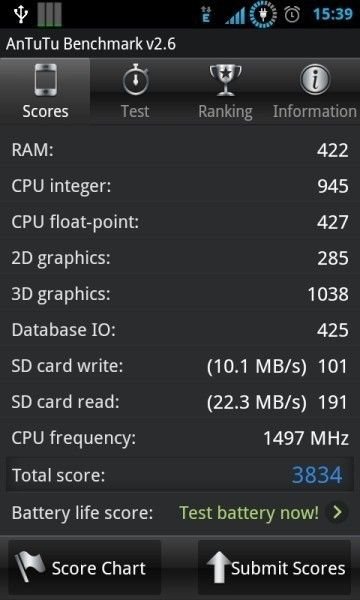Select the Total score value 3834
The width and height of the screenshot is (360, 600).
pyautogui.click(x=317, y=475)
